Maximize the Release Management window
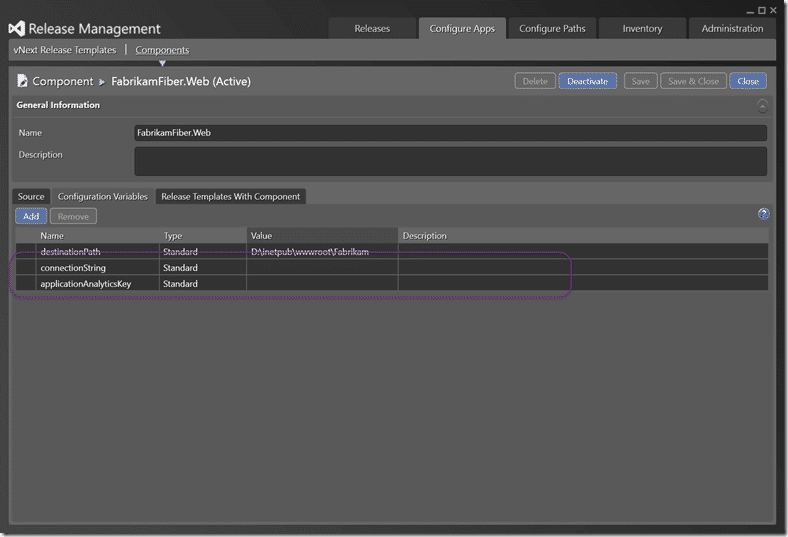 coord(762,11)
